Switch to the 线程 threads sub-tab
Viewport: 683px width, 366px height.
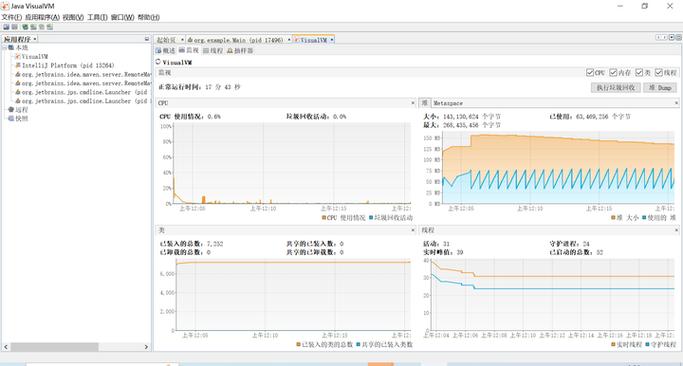[x=213, y=51]
